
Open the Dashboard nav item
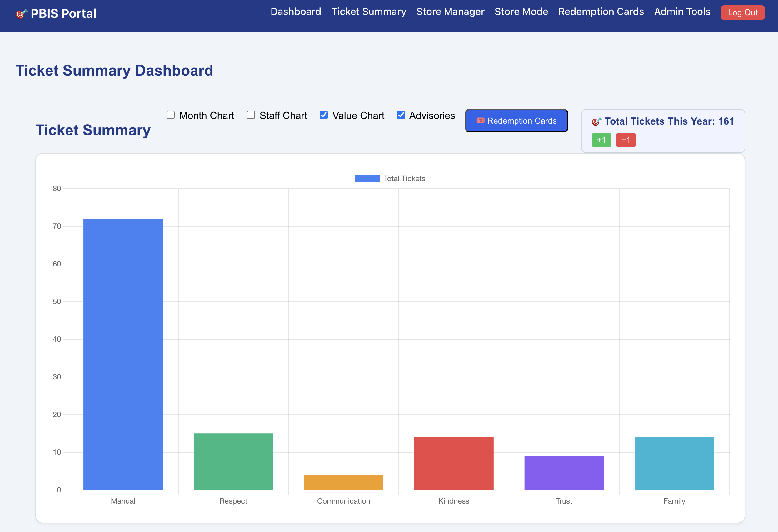(x=296, y=12)
